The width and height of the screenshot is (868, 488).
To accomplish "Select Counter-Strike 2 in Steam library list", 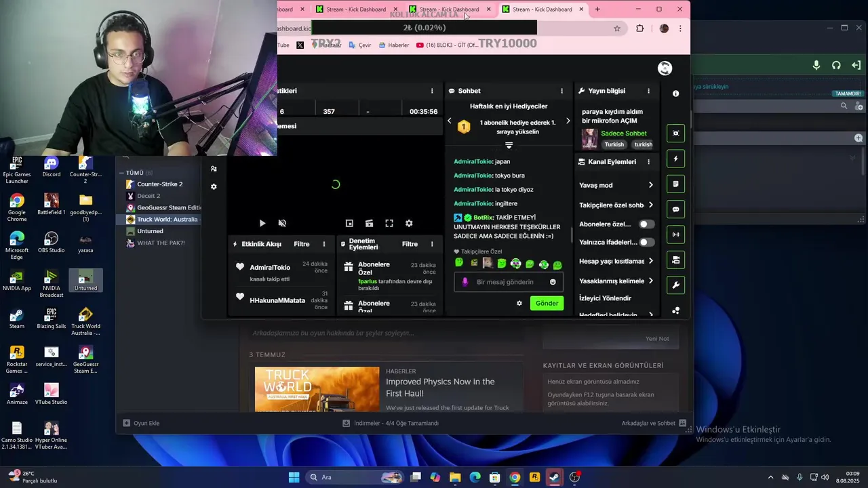I will [x=159, y=184].
